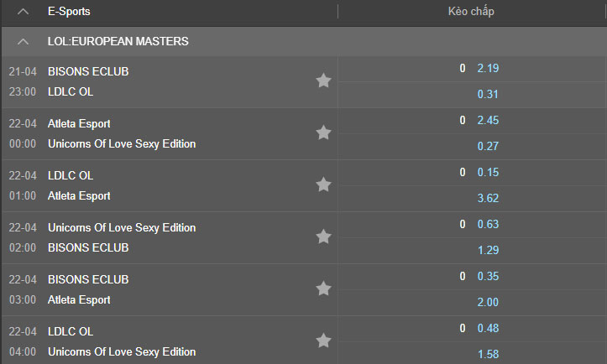This screenshot has width=607, height=364.
Task: Favorite the BISONS ECLUB vs Atleta Esport match
Action: [x=323, y=289]
